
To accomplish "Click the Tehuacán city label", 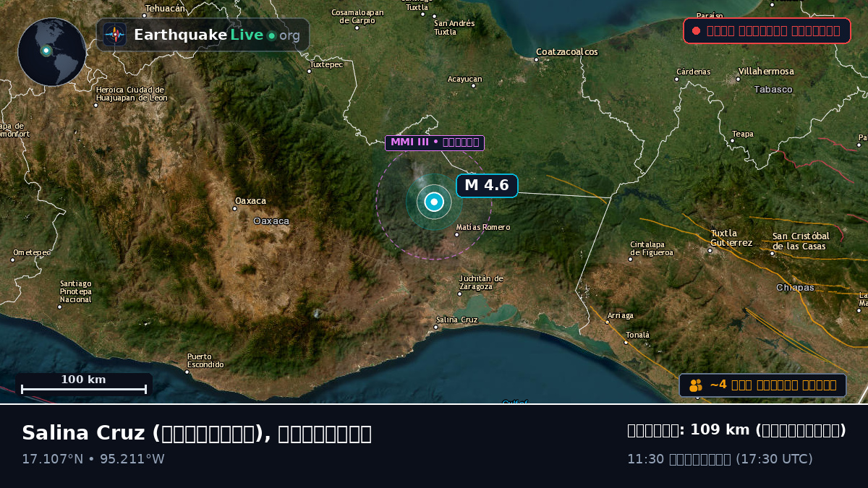I will coord(165,9).
